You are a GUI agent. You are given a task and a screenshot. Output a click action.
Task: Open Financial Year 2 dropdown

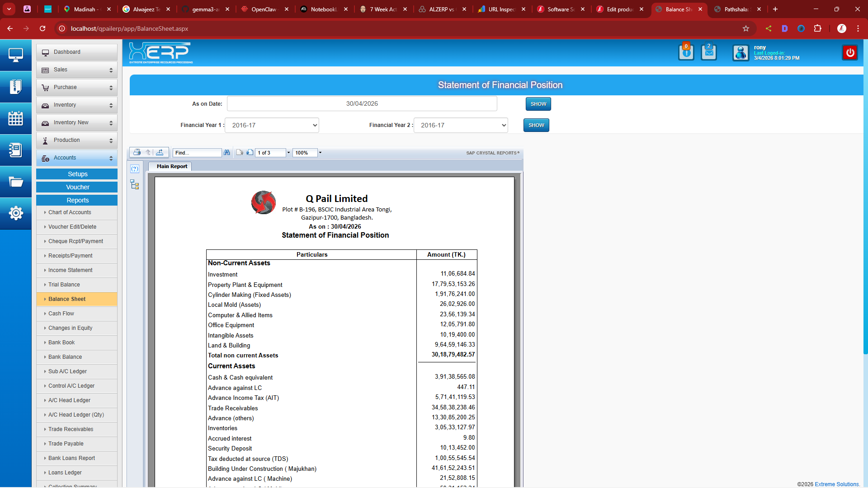point(461,125)
